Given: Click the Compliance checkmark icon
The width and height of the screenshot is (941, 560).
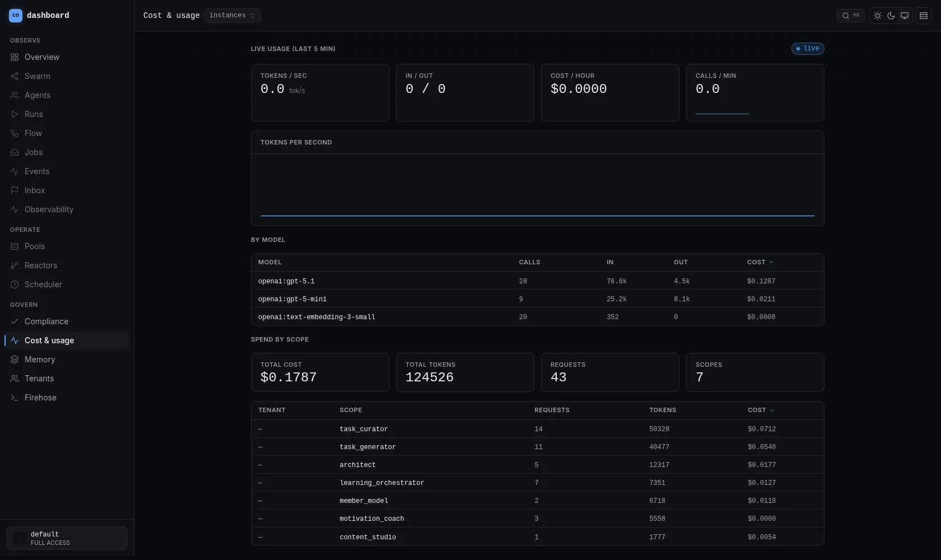Looking at the screenshot, I should point(15,321).
